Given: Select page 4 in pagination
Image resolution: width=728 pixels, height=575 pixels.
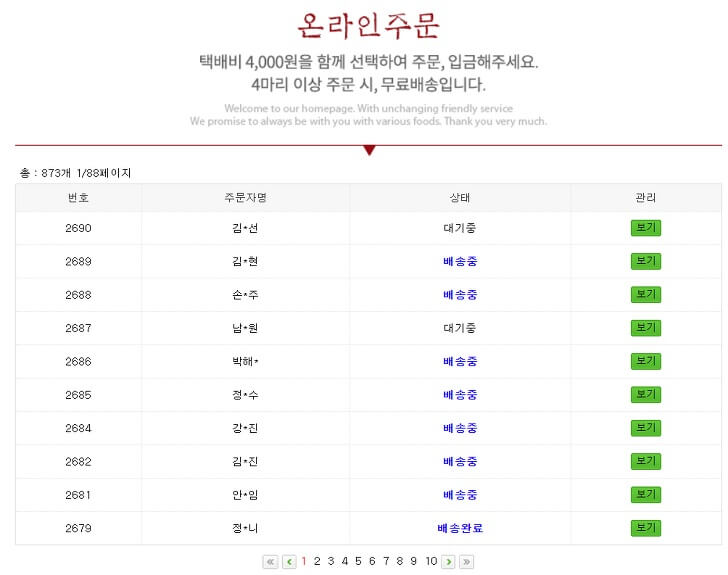Looking at the screenshot, I should coord(344,562).
